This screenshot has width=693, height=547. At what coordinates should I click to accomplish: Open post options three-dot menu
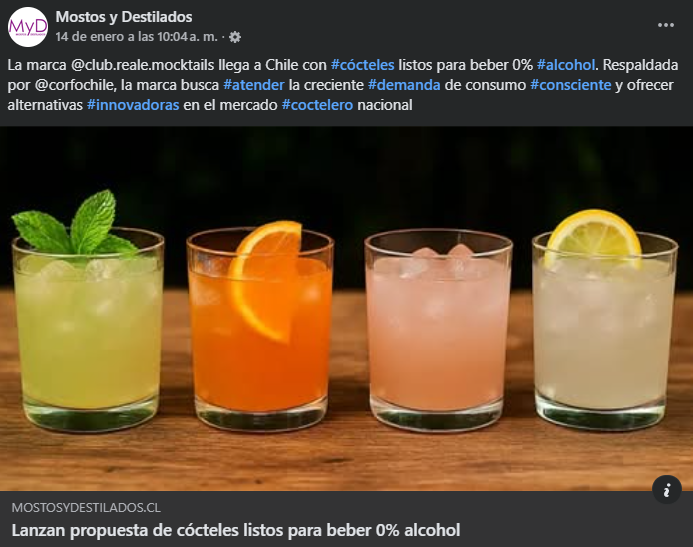pyautogui.click(x=666, y=25)
